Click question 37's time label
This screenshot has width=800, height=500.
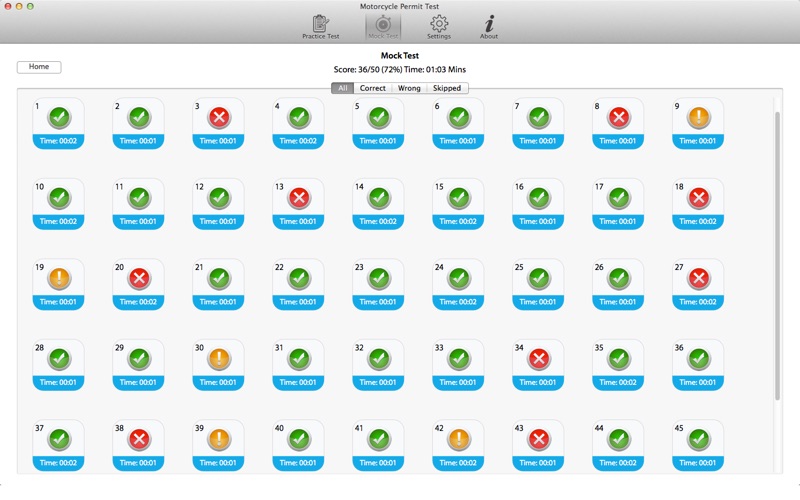coord(59,463)
